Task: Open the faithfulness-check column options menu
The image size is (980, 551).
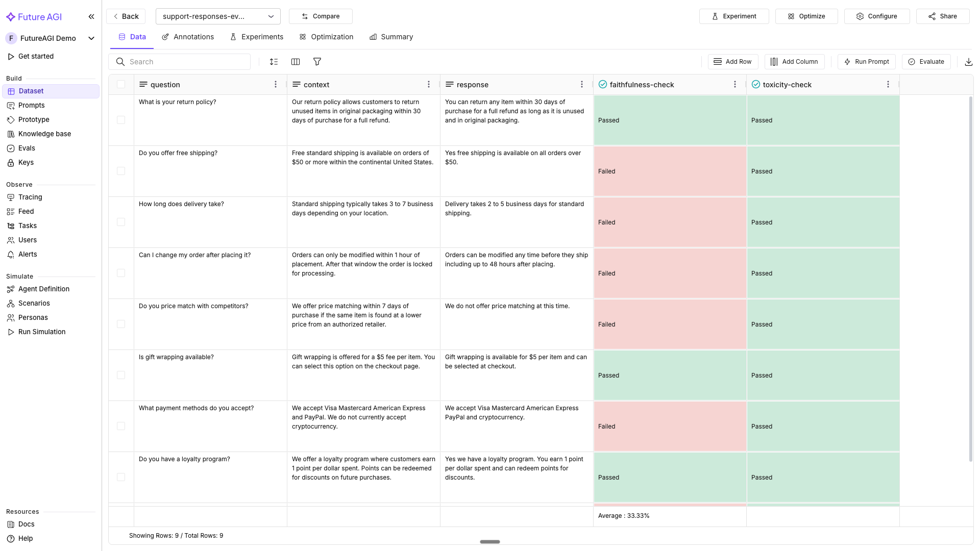Action: (735, 84)
